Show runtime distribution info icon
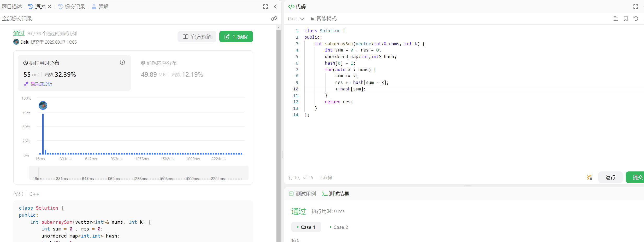 click(x=122, y=62)
